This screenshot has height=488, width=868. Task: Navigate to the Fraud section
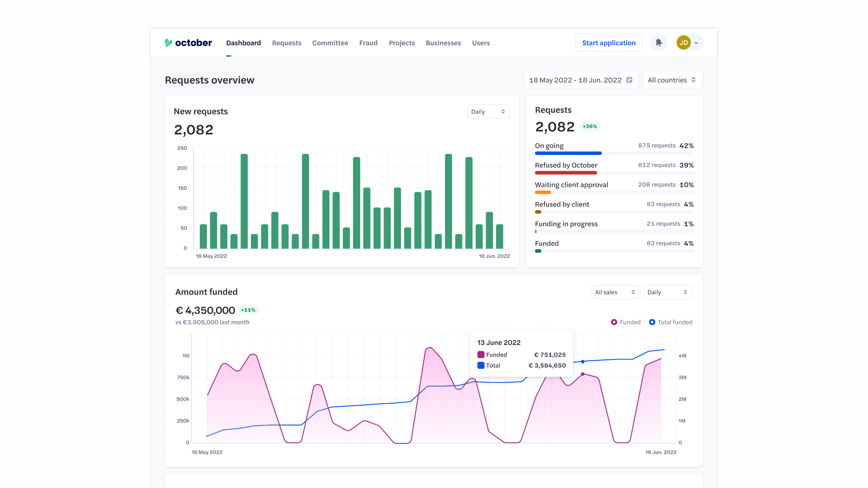[x=368, y=43]
